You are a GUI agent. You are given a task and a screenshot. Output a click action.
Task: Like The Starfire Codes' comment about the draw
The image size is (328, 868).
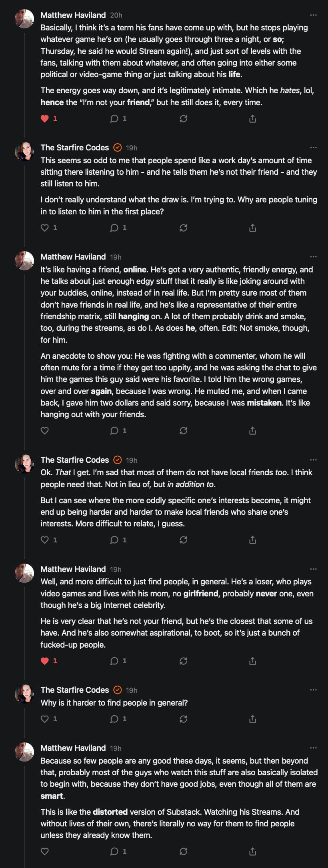(45, 228)
